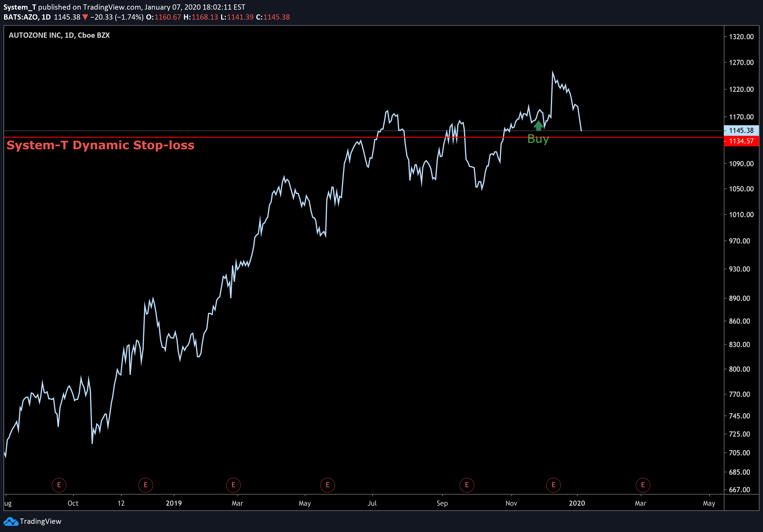Click the 1270.00 price axis label
Screen dimensions: 763x532
tap(741, 62)
